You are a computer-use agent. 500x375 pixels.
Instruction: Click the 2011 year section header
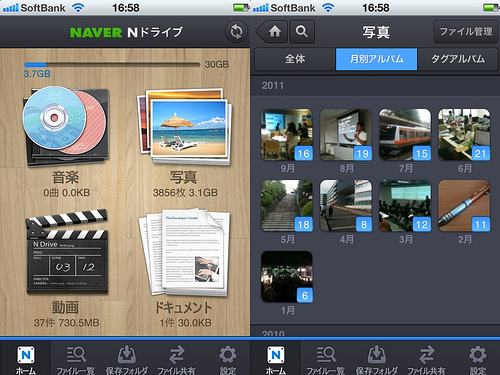pos(375,86)
